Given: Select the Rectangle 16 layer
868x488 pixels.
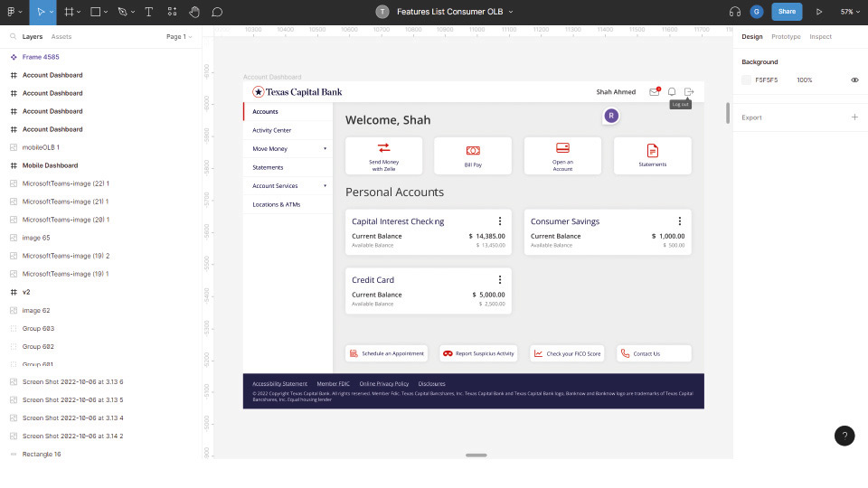Looking at the screenshot, I should pyautogui.click(x=100, y=455).
